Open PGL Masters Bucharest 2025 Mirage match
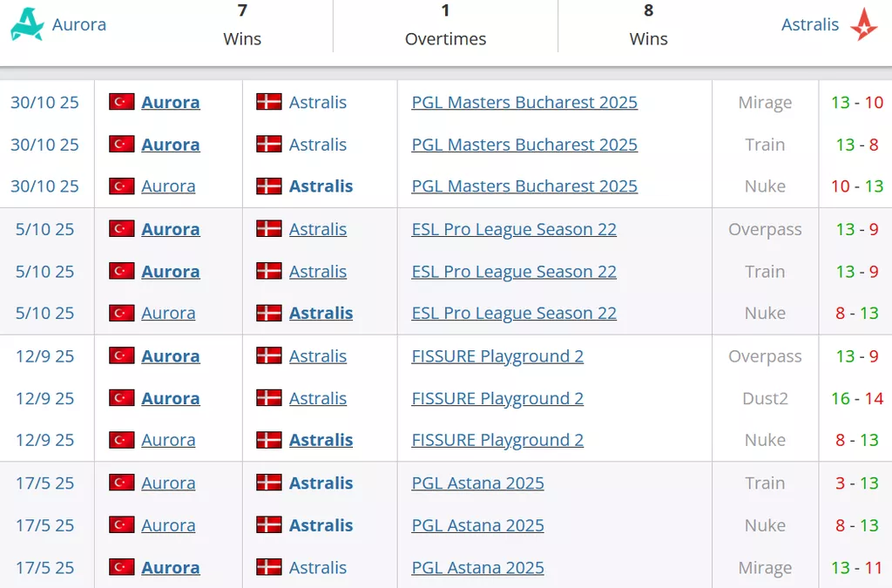This screenshot has height=588, width=892. coord(524,102)
